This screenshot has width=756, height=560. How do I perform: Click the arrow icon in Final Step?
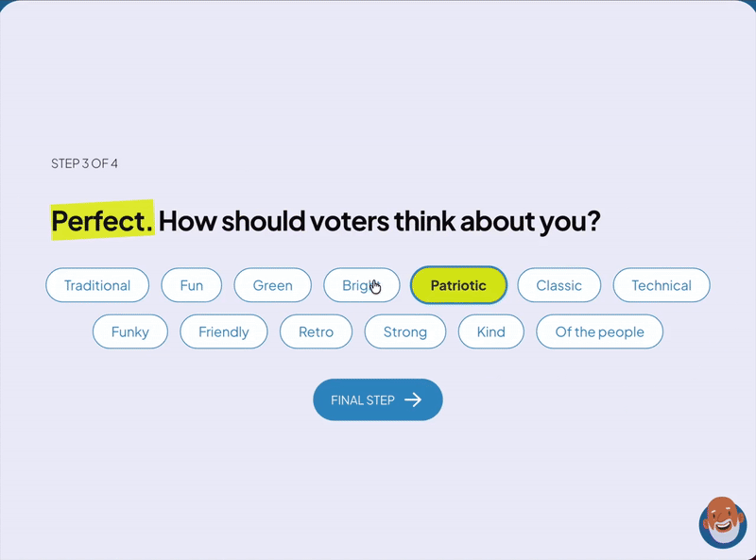point(413,399)
